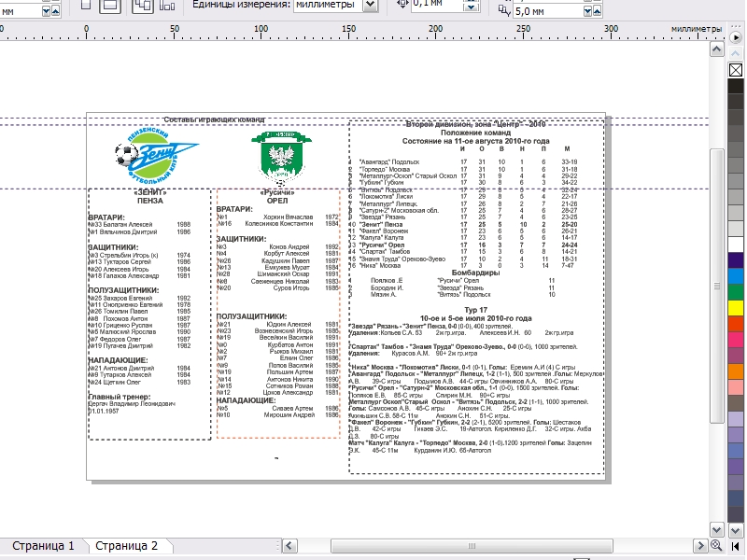
Task: Click '"Русичи" Орел' row in standings table
Action: point(463,245)
